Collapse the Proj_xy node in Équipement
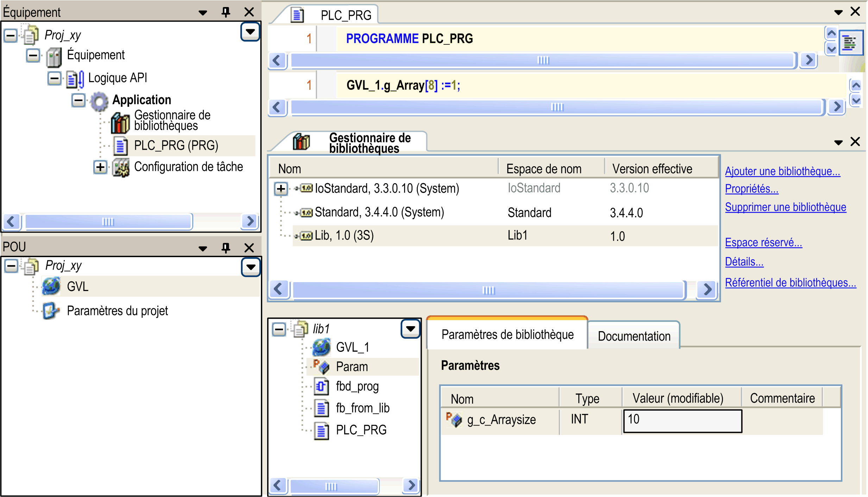868x497 pixels. 11,35
